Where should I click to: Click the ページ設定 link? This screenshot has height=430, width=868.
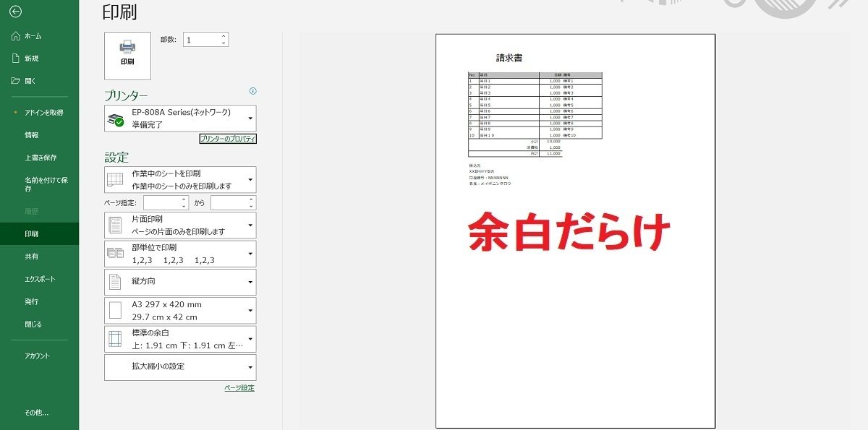point(239,387)
